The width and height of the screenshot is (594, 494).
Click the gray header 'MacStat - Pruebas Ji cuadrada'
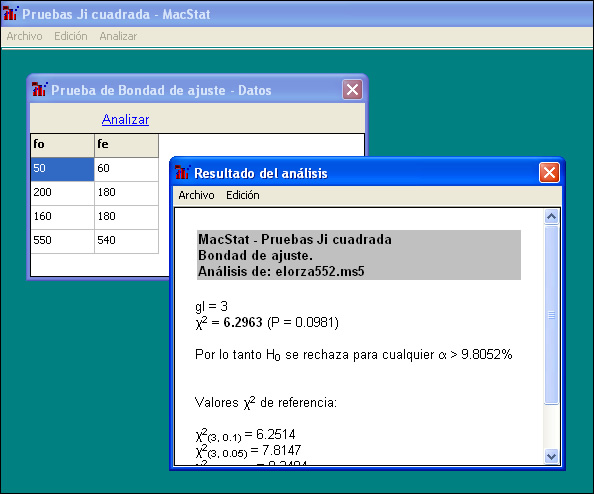point(295,239)
